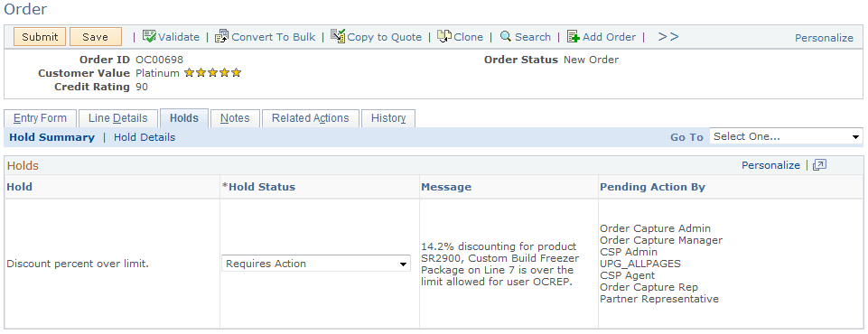The image size is (868, 334).
Task: Open the Requires Action hold status dropdown
Action: 316,264
